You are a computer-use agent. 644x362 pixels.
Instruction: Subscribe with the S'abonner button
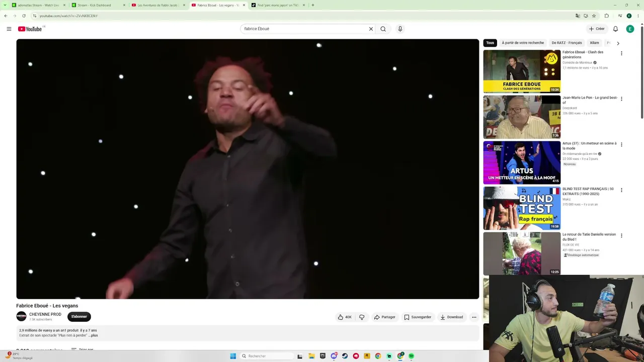[x=79, y=317]
